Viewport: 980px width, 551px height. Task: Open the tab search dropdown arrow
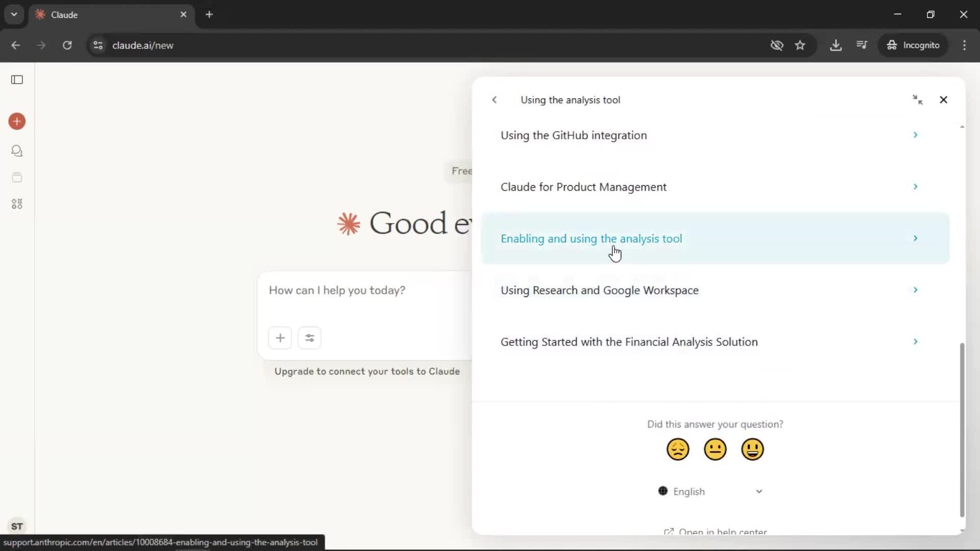point(14,14)
